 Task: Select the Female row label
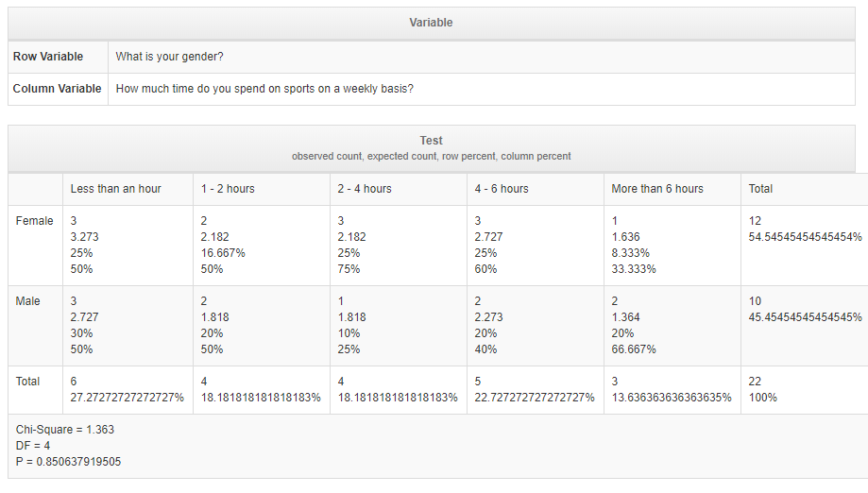(36, 246)
